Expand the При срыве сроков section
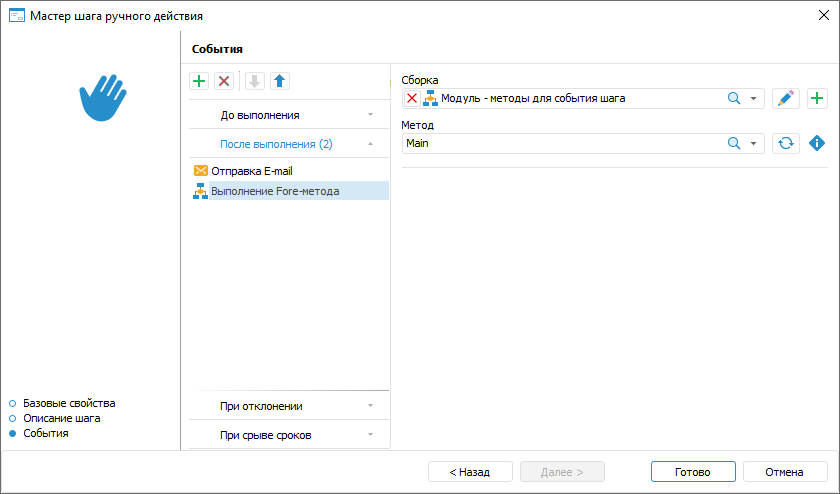This screenshot has width=840, height=494. pyautogui.click(x=288, y=435)
